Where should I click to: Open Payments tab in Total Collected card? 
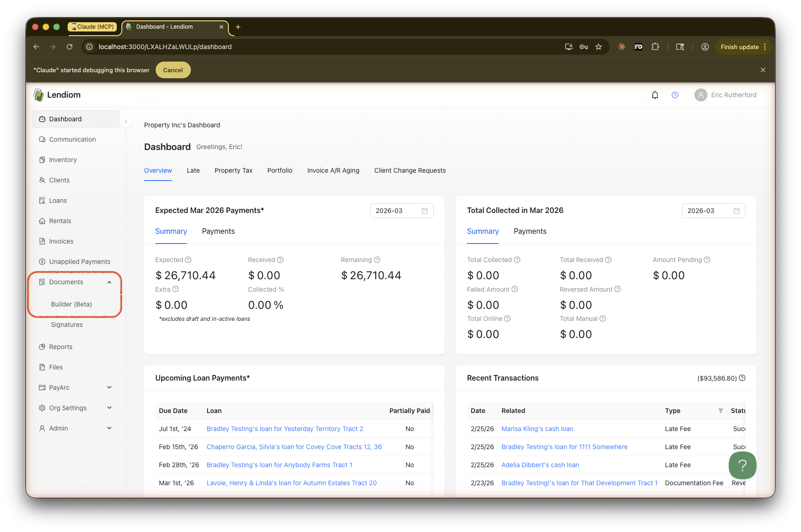tap(530, 231)
